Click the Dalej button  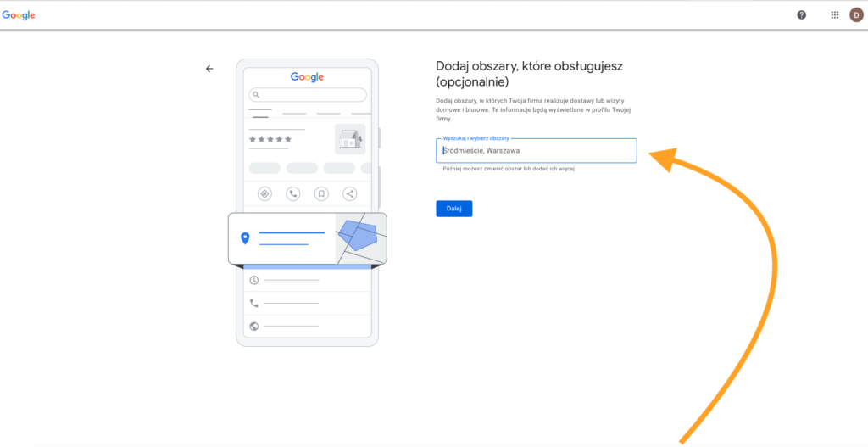pyautogui.click(x=454, y=209)
